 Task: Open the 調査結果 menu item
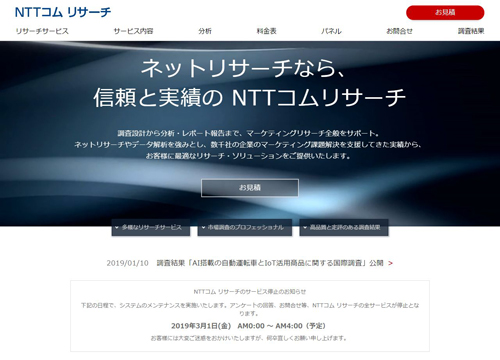(x=471, y=31)
